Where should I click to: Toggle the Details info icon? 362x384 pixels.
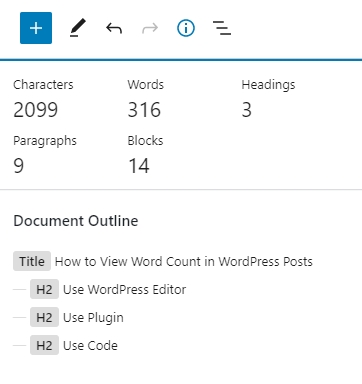pyautogui.click(x=186, y=28)
